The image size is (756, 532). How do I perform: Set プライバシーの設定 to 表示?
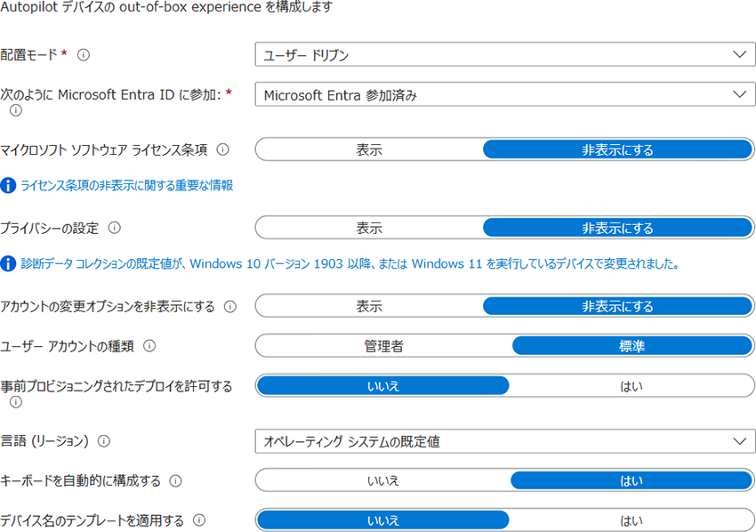369,228
